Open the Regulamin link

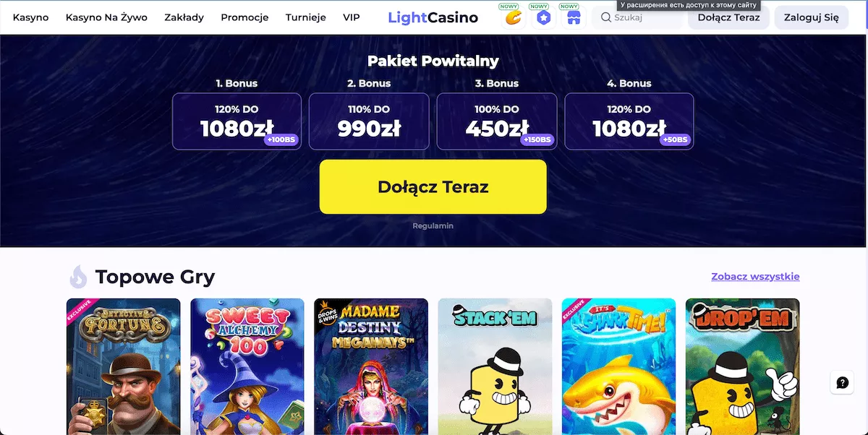coord(433,225)
